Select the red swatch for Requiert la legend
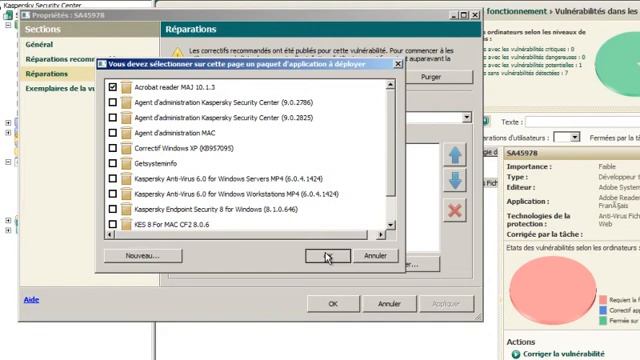 coord(603,300)
